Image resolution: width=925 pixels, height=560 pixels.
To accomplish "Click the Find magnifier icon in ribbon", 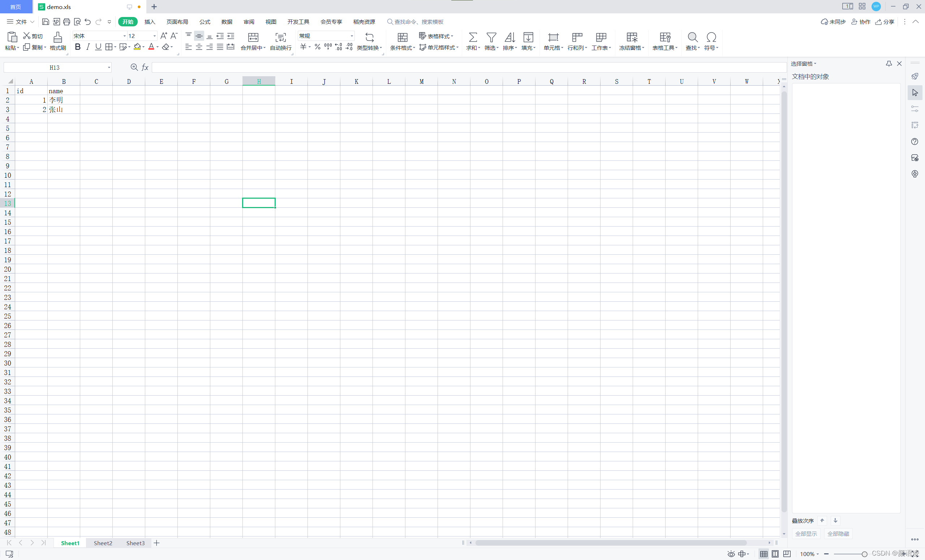I will tap(692, 37).
